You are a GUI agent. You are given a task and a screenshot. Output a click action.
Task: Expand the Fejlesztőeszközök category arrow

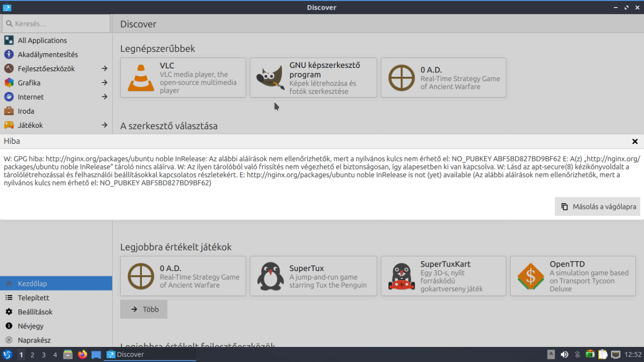pyautogui.click(x=104, y=68)
